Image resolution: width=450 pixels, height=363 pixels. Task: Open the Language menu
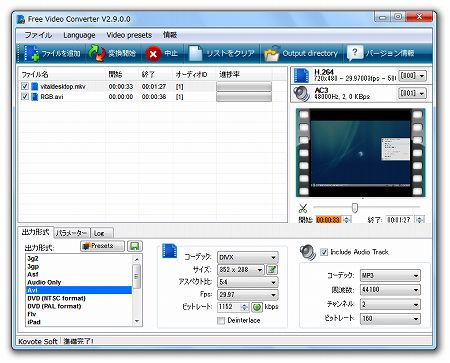tap(79, 35)
